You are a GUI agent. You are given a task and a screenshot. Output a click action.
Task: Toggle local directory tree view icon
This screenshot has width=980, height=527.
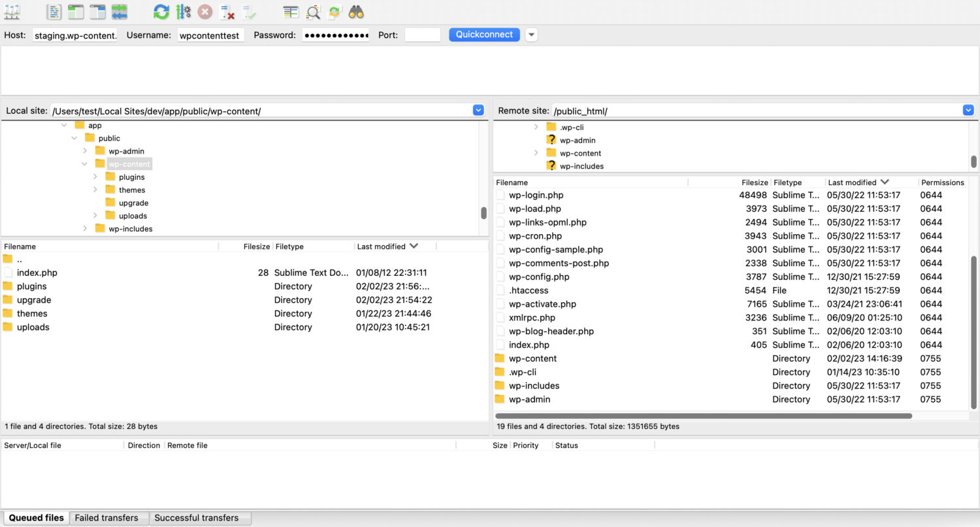click(76, 11)
